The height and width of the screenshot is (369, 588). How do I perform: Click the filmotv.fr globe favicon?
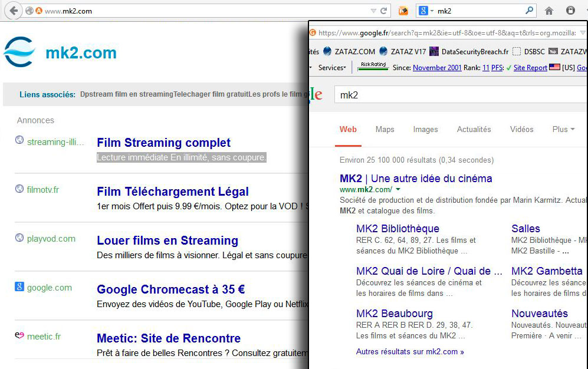point(19,189)
